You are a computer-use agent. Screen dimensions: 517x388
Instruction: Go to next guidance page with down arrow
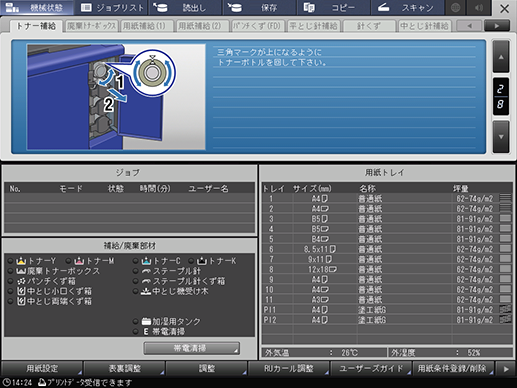click(x=501, y=137)
